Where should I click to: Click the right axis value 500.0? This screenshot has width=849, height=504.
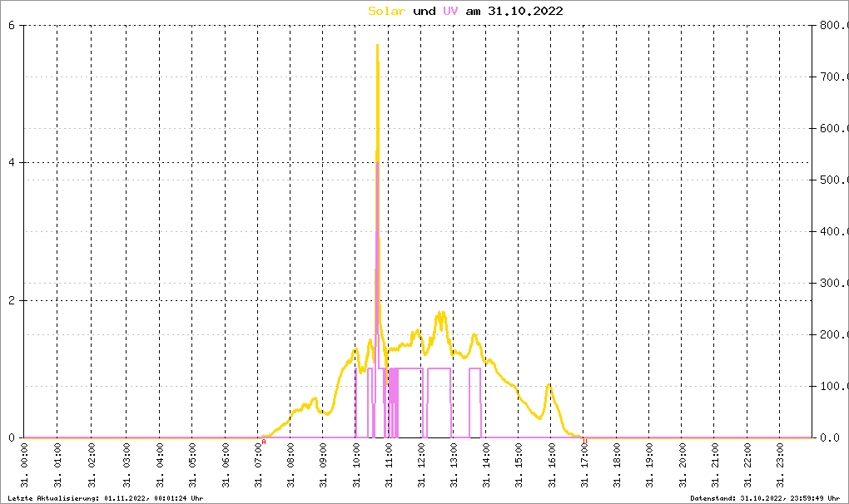pyautogui.click(x=834, y=180)
